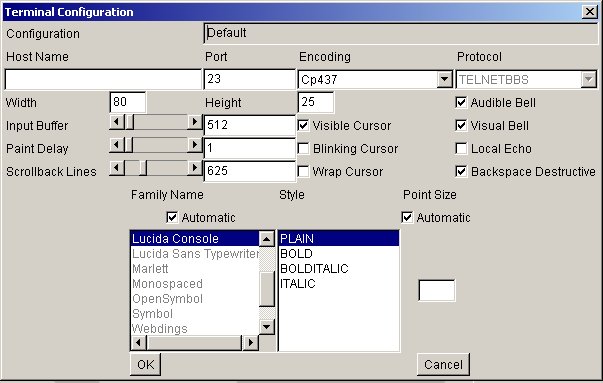Click the Cancel button
This screenshot has width=603, height=383.
point(443,364)
